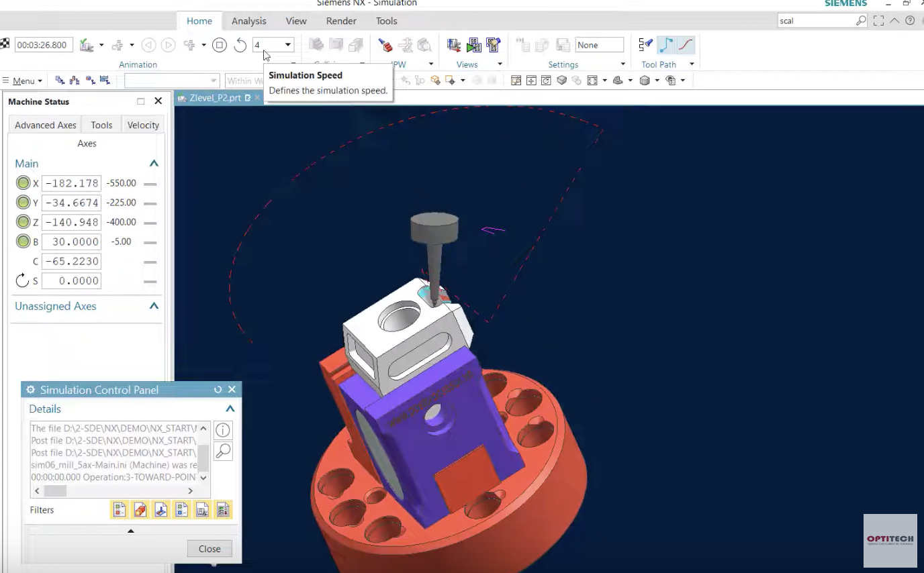
Task: Click the red tool path curve icon
Action: [x=686, y=45]
